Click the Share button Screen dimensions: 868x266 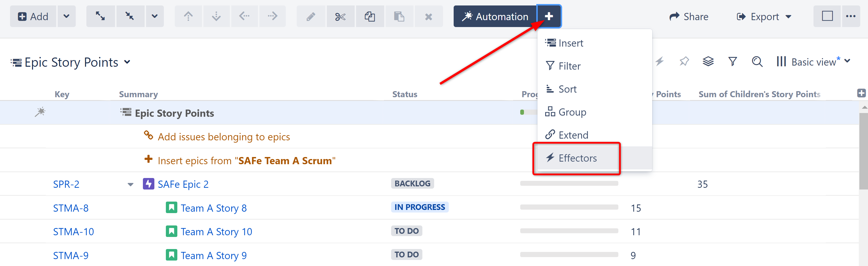click(689, 16)
